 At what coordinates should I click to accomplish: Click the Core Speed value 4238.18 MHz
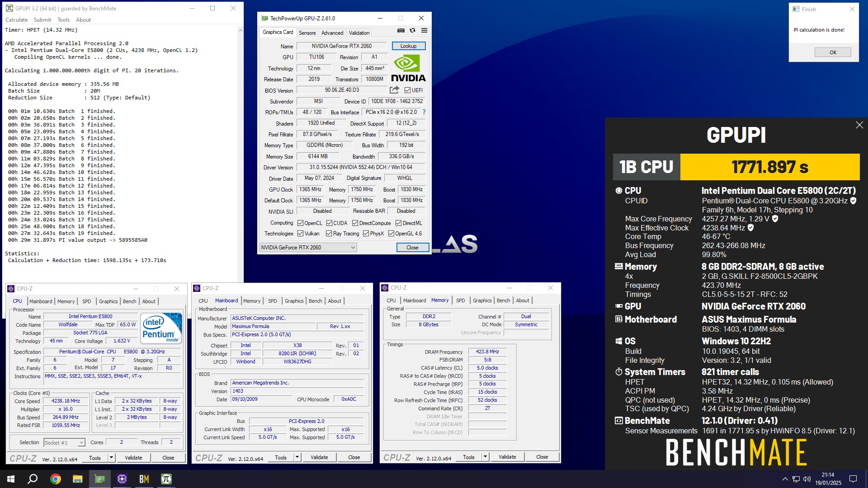[x=66, y=401]
